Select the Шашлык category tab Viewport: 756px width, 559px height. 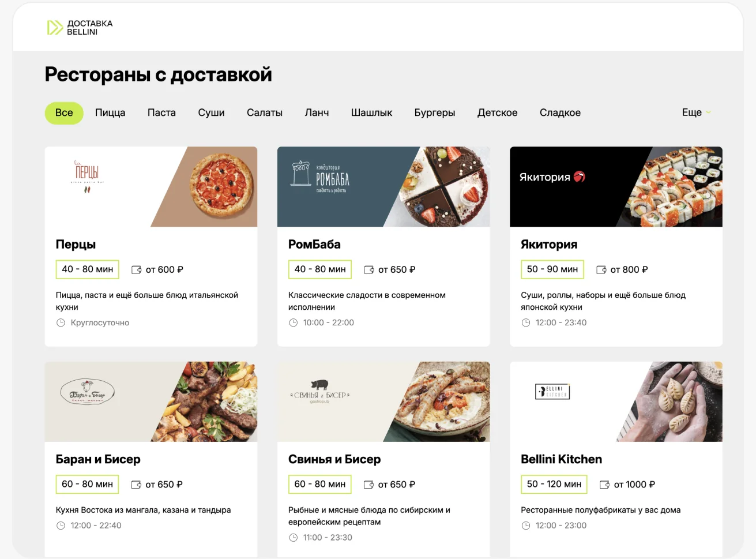pyautogui.click(x=371, y=112)
